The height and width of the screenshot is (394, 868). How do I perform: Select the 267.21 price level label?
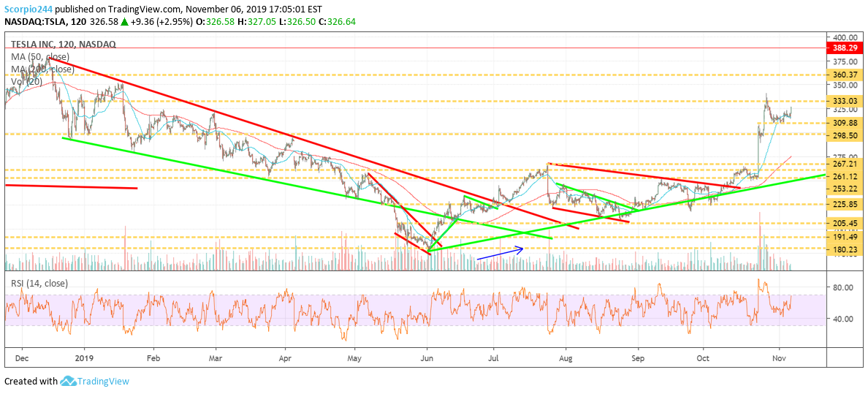845,164
